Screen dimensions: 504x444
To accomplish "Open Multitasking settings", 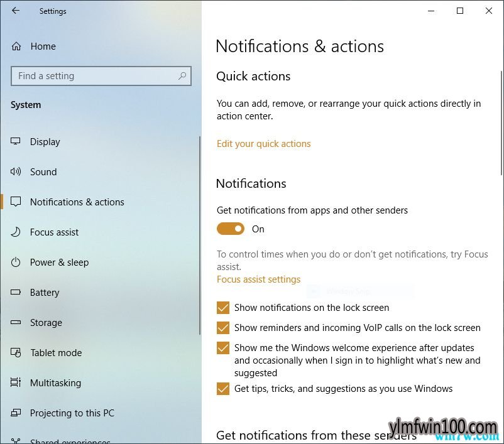I will [100, 383].
